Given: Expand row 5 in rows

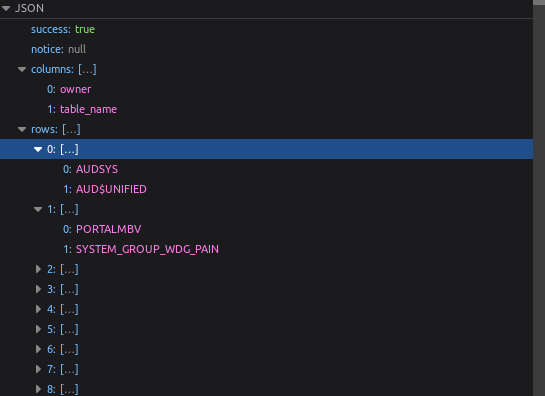Looking at the screenshot, I should click(38, 329).
